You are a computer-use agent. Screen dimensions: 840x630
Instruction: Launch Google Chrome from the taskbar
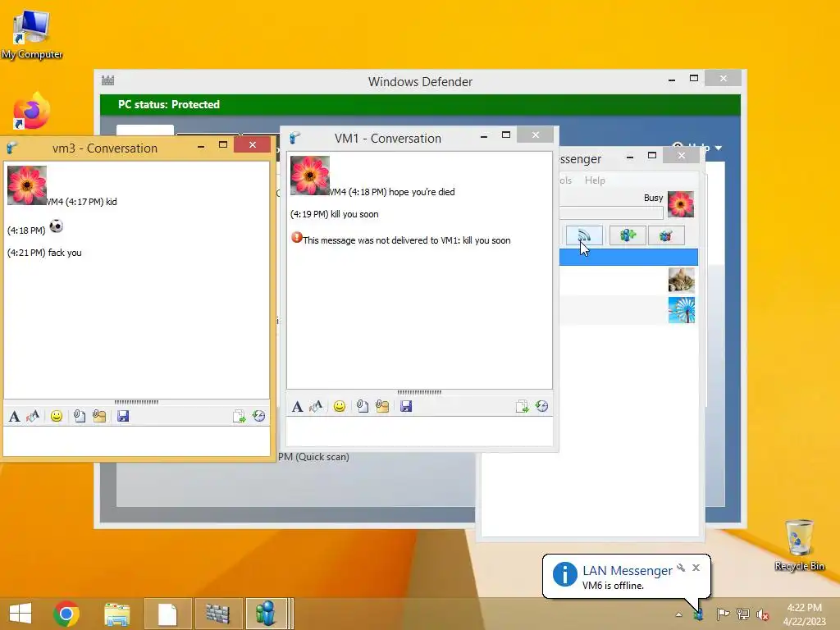[x=66, y=614]
